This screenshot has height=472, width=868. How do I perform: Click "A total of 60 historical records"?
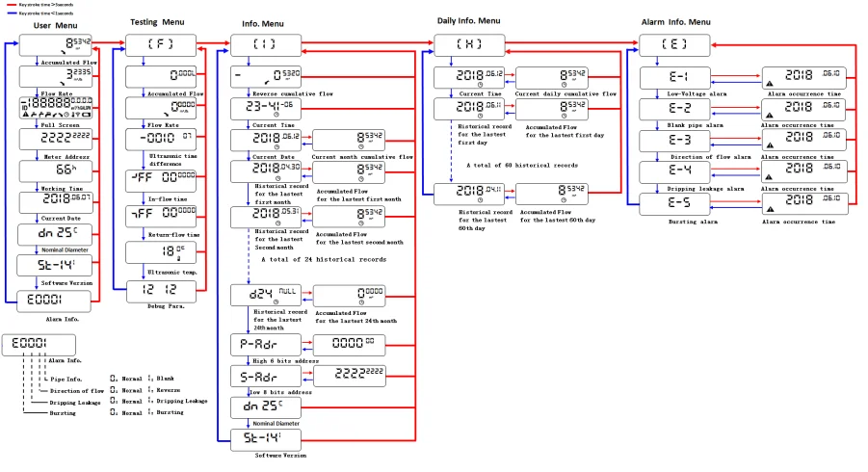522,166
